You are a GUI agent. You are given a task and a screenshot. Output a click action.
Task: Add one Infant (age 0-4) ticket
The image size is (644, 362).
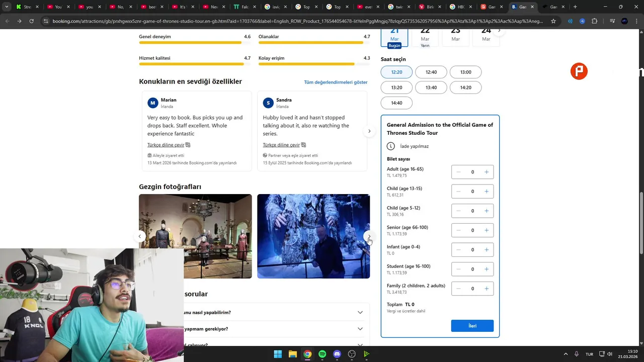(x=487, y=250)
